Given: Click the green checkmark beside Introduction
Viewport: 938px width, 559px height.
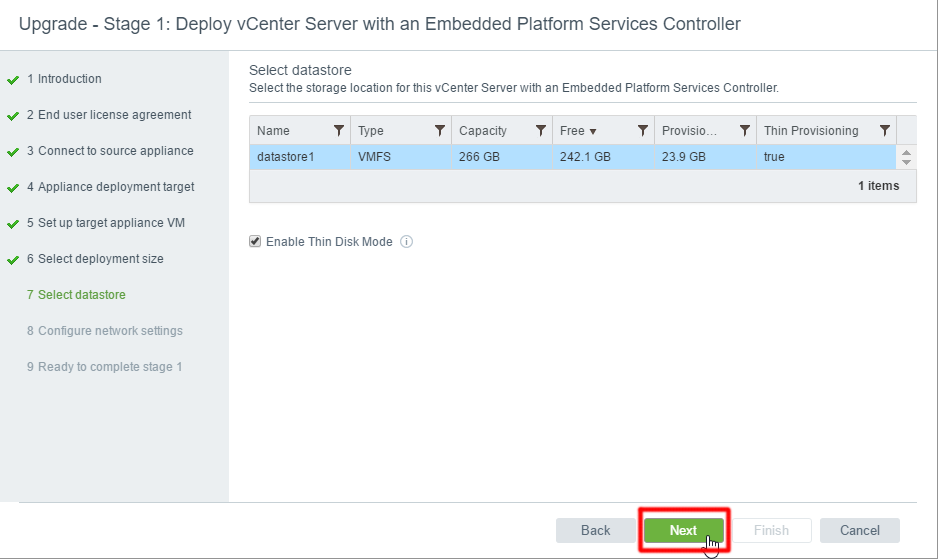Looking at the screenshot, I should tap(13, 80).
